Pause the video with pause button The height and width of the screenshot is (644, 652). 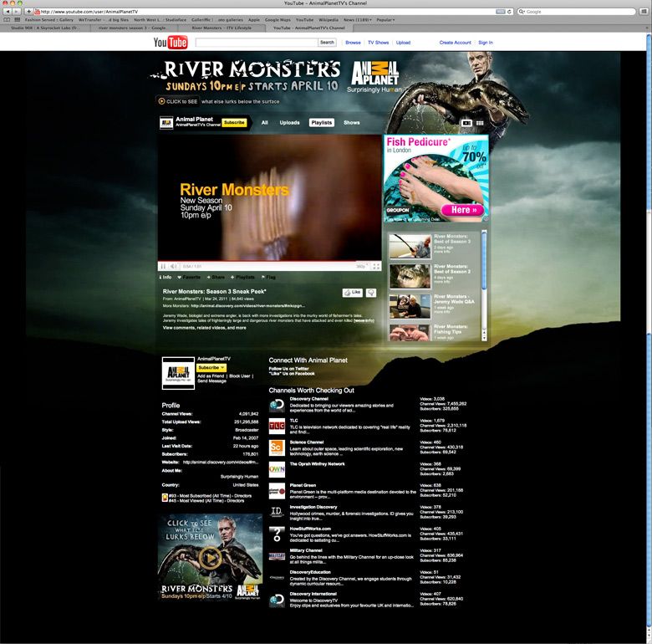point(163,266)
